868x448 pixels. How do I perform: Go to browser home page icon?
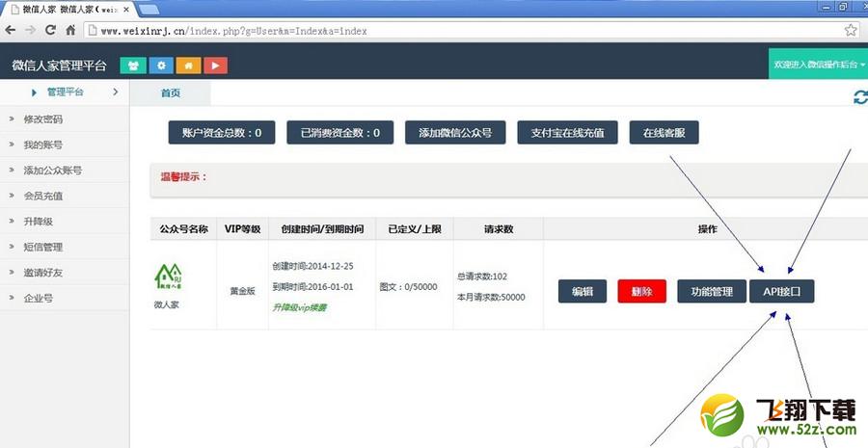pos(70,31)
